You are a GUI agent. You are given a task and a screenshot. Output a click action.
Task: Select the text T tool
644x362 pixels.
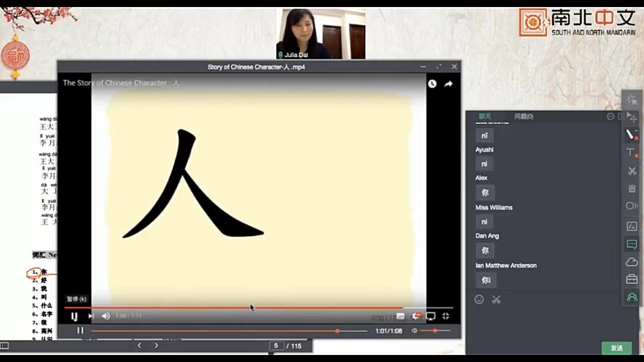(x=631, y=152)
